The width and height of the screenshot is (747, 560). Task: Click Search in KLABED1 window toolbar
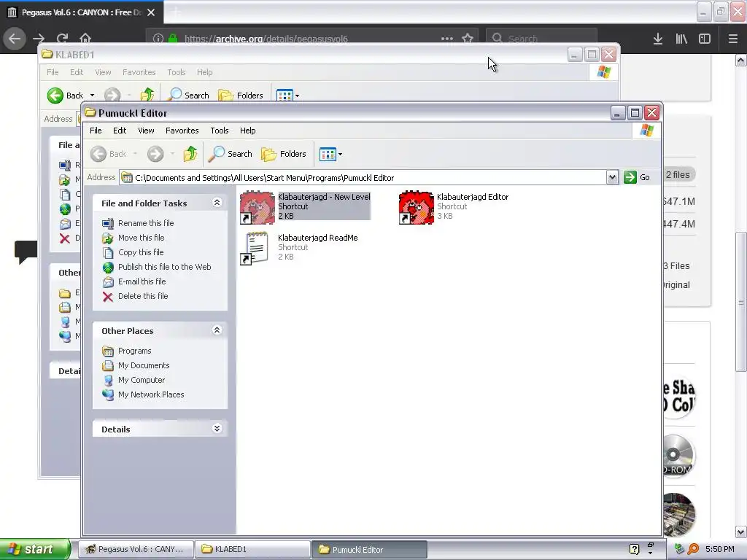[x=189, y=96]
